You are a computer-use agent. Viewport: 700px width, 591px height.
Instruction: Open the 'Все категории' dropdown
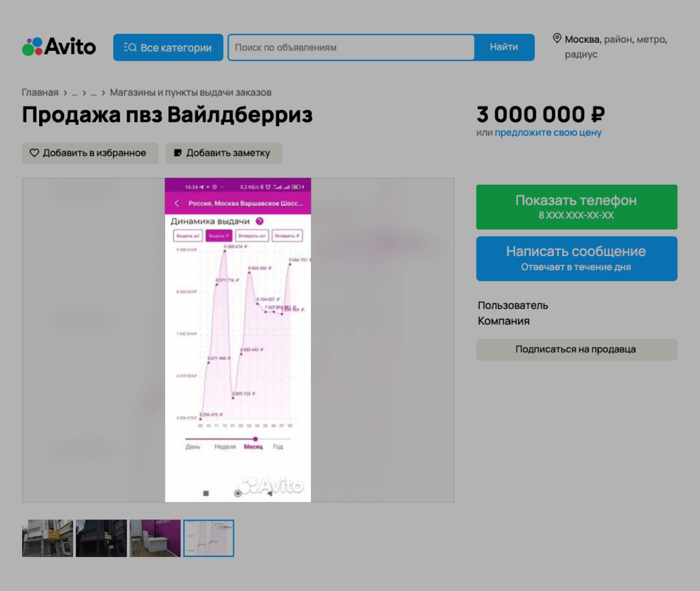click(x=168, y=47)
